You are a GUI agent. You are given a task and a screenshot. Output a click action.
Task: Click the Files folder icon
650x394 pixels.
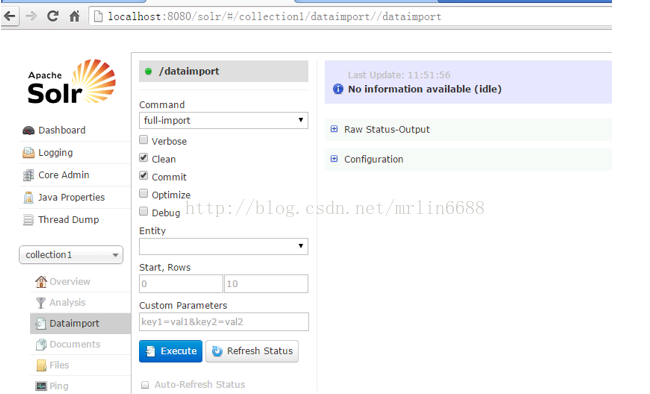pyautogui.click(x=41, y=365)
